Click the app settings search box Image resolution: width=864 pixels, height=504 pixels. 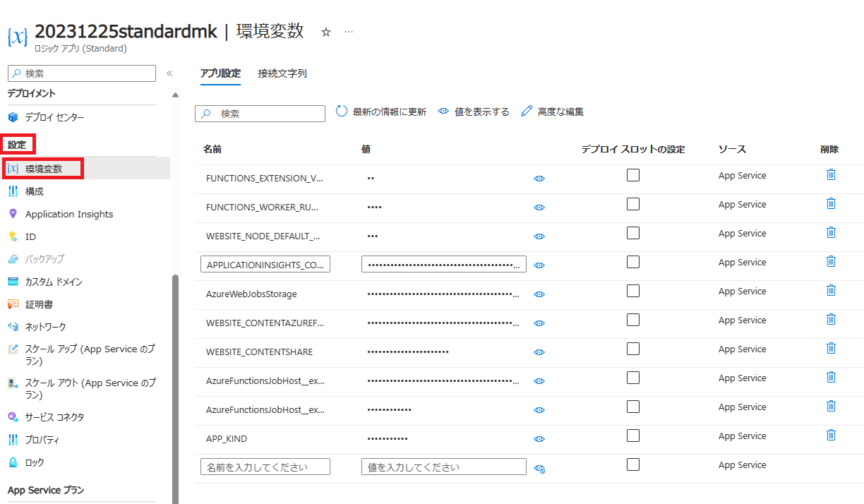pos(260,113)
